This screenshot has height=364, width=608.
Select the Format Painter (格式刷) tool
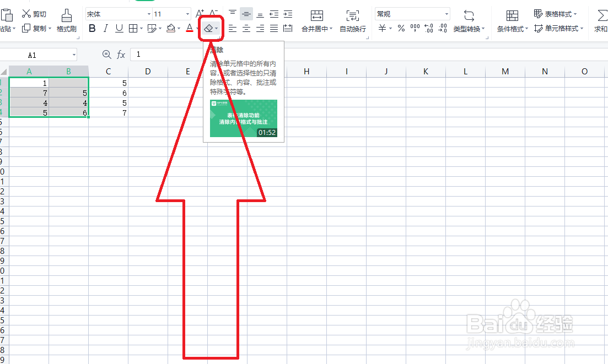click(66, 21)
